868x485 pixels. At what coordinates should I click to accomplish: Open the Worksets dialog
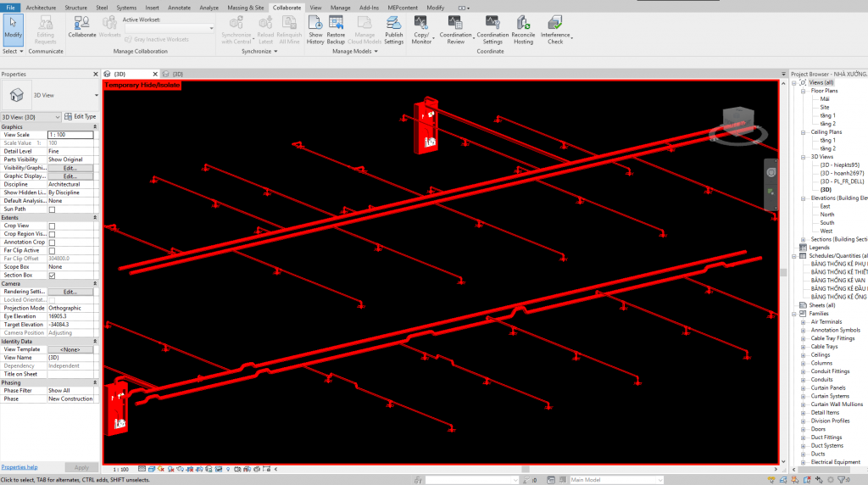[109, 26]
